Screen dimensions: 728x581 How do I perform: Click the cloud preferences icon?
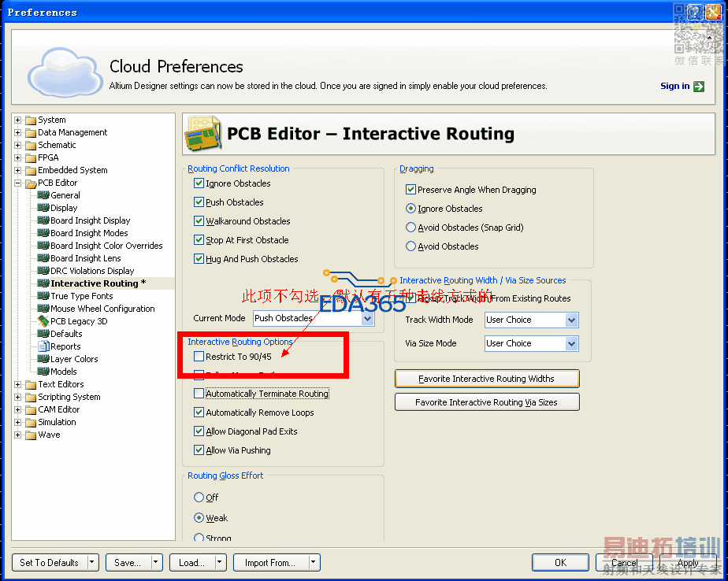(65, 72)
